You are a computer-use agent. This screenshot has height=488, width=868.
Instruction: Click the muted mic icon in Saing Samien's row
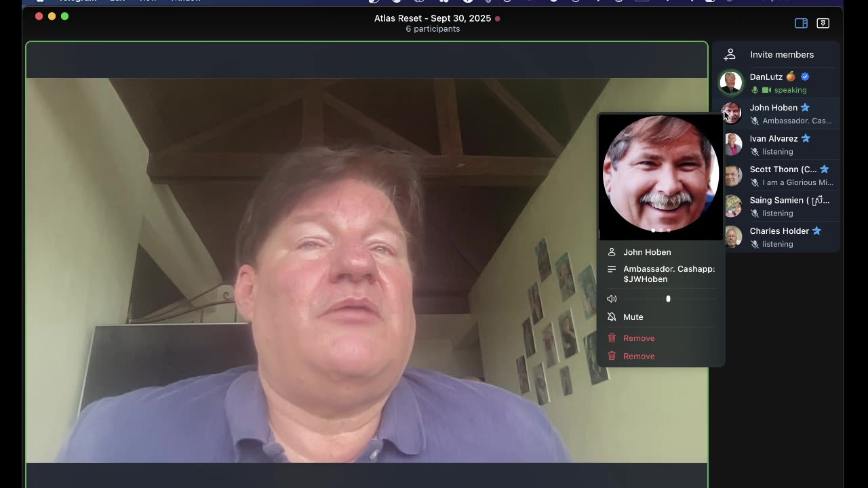click(x=755, y=213)
